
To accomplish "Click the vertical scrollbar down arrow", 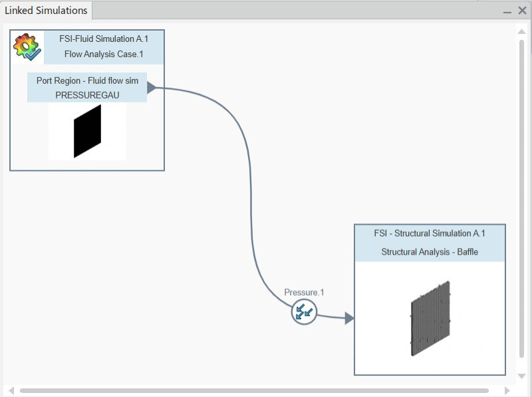I will (522, 376).
